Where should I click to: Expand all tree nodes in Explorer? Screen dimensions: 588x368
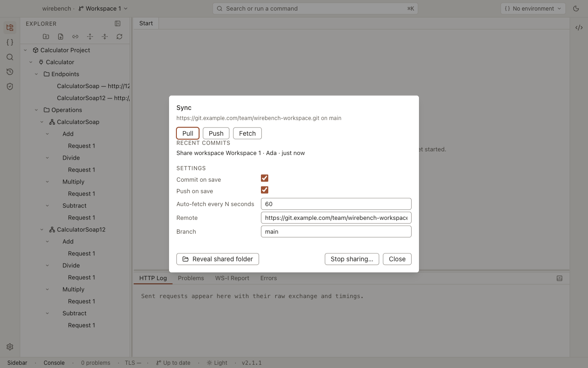click(90, 36)
